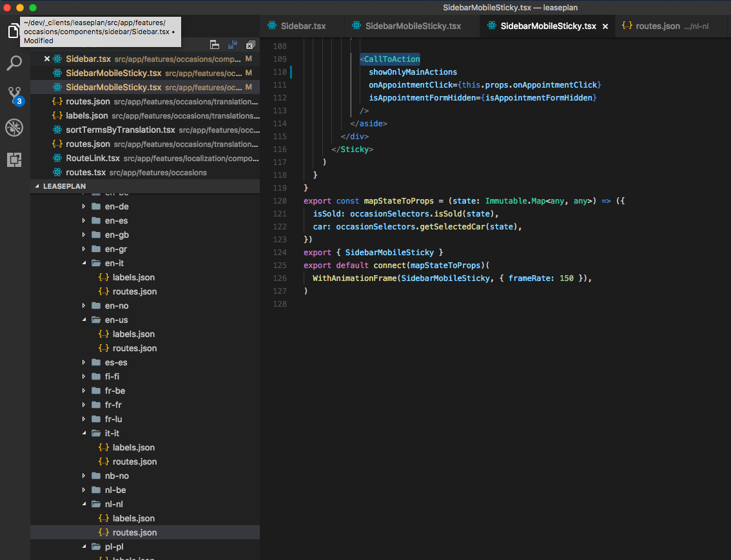Open the Search panel in the activity bar
Image resolution: width=731 pixels, height=560 pixels.
tap(14, 63)
